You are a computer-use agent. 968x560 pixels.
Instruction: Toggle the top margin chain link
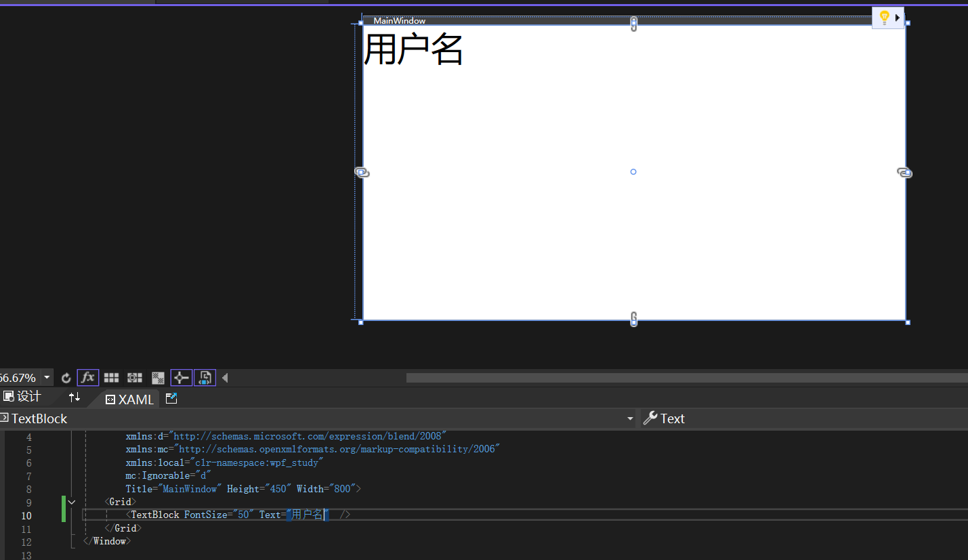pyautogui.click(x=633, y=24)
